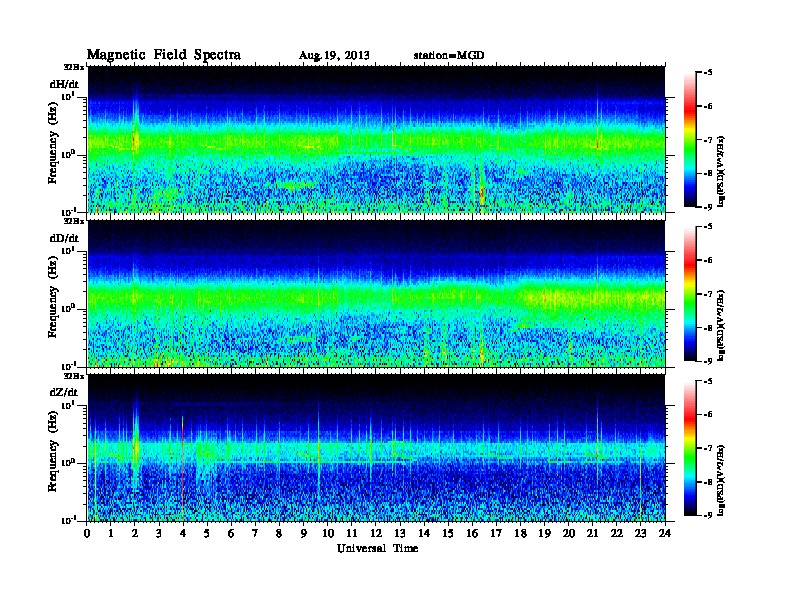This screenshot has width=792, height=612.
Task: Click the dH/dt spectrogram plot
Action: coord(376,139)
